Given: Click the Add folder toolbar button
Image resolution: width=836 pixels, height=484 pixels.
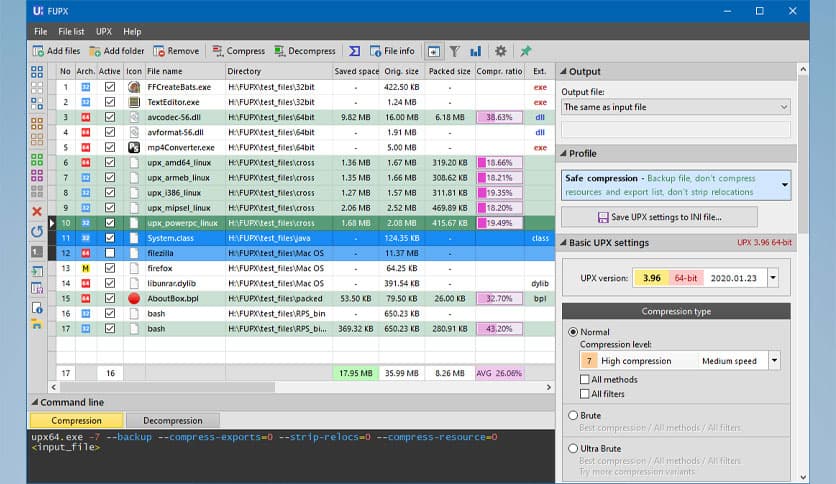Looking at the screenshot, I should [x=117, y=51].
